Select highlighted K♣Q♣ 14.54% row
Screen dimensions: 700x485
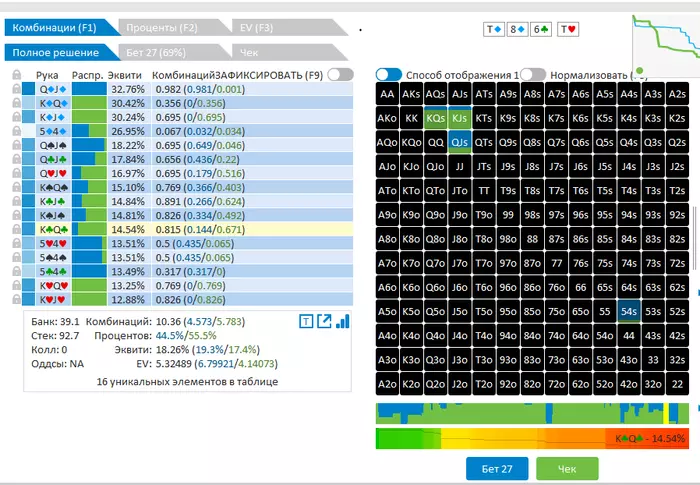[x=188, y=230]
